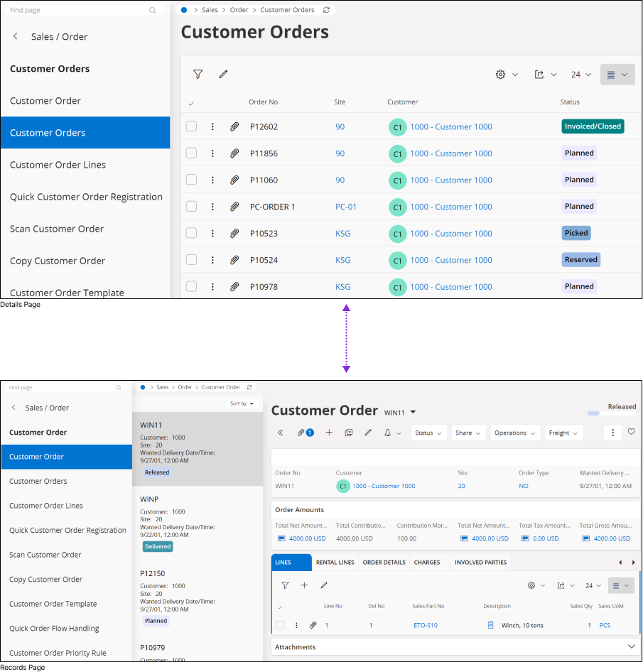Click the favorite heart icon for Customer Order

click(631, 432)
